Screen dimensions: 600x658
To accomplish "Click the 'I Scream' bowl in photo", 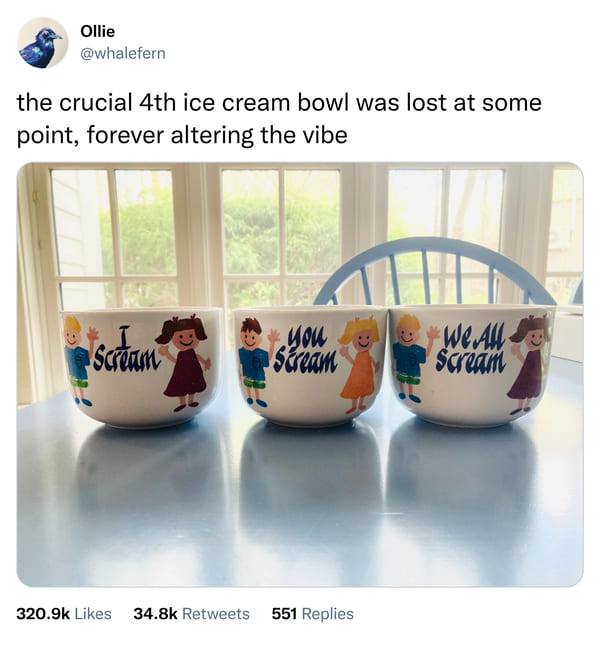I will click(142, 367).
